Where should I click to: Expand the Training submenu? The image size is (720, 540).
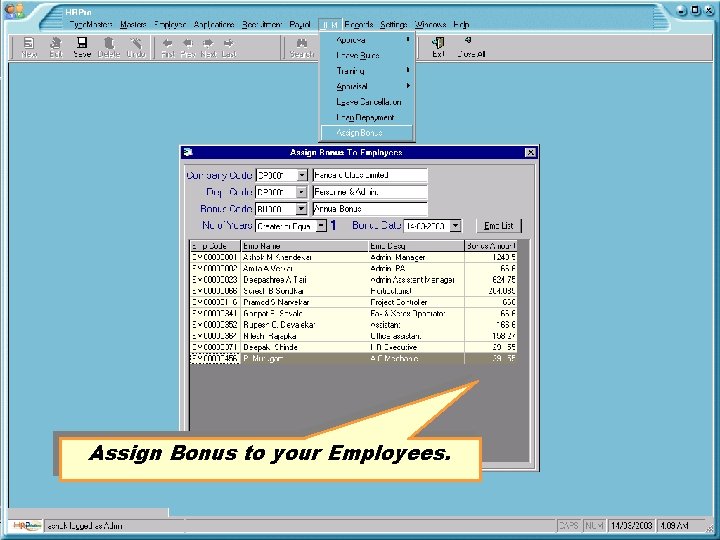pyautogui.click(x=408, y=71)
